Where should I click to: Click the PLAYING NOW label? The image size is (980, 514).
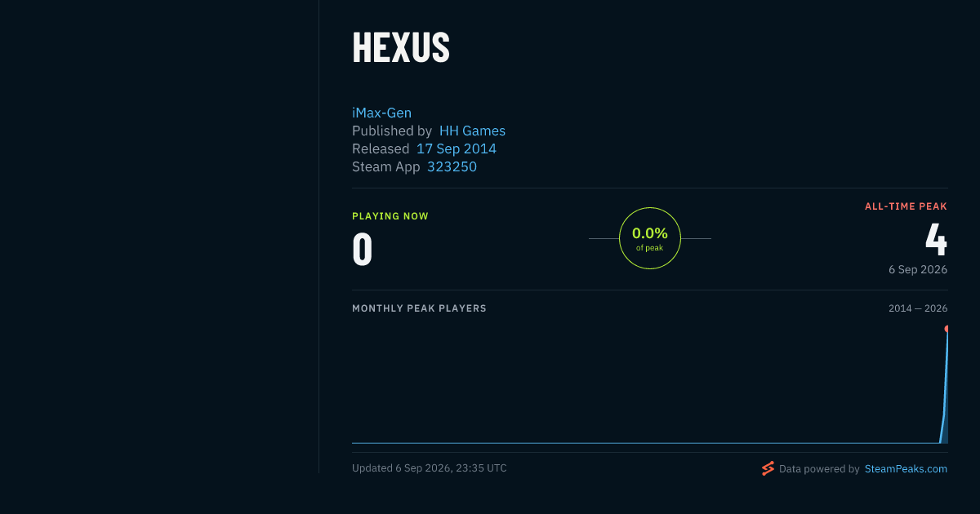390,216
